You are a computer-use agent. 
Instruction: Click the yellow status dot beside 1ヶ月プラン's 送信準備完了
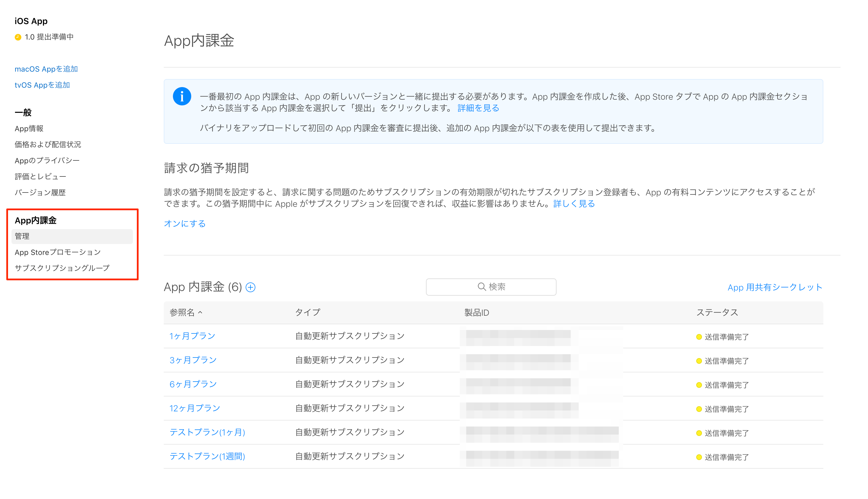coord(699,337)
